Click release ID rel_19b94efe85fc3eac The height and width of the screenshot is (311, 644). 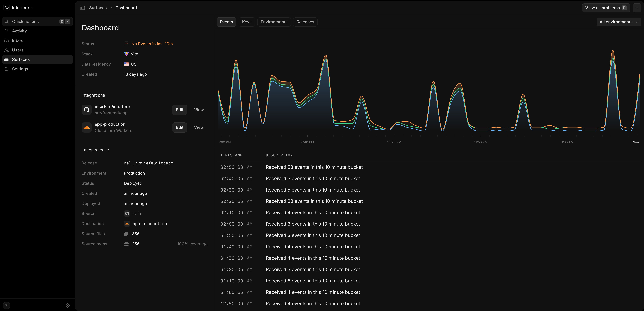click(x=148, y=163)
